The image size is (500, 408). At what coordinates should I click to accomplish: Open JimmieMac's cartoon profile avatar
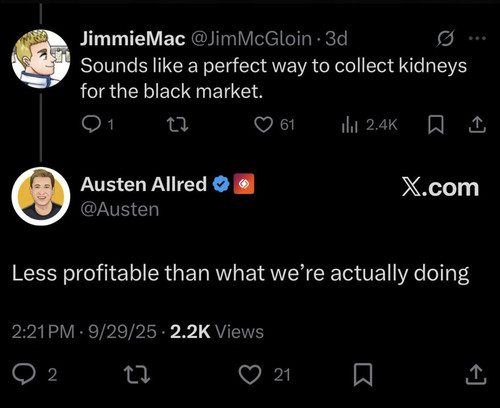tap(41, 59)
